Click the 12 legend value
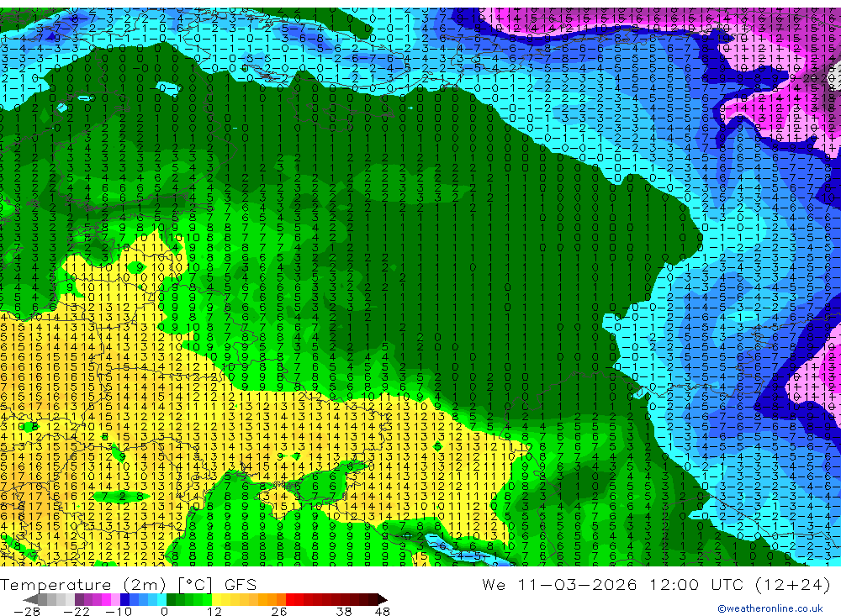Screen dimensions: 841x616 click(x=214, y=612)
